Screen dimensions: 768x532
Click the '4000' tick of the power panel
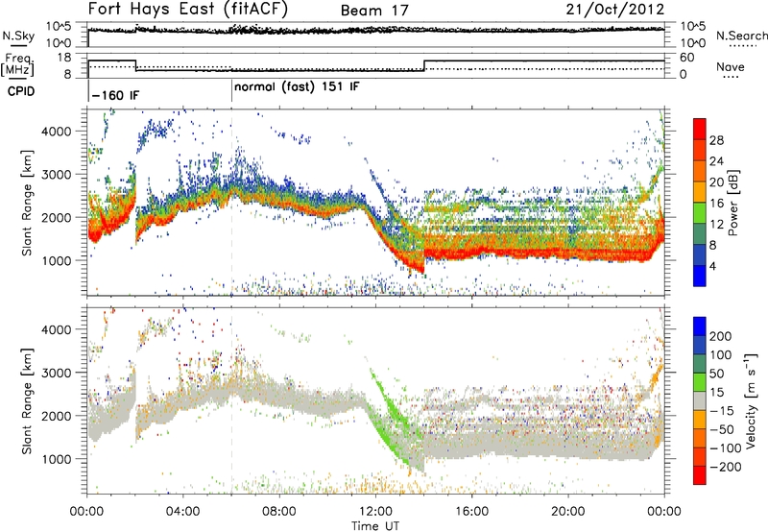[57, 132]
